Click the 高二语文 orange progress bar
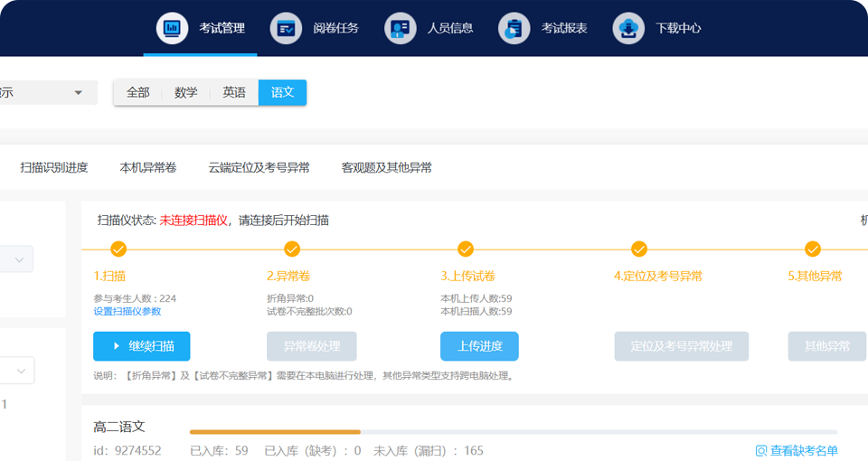 click(x=275, y=432)
